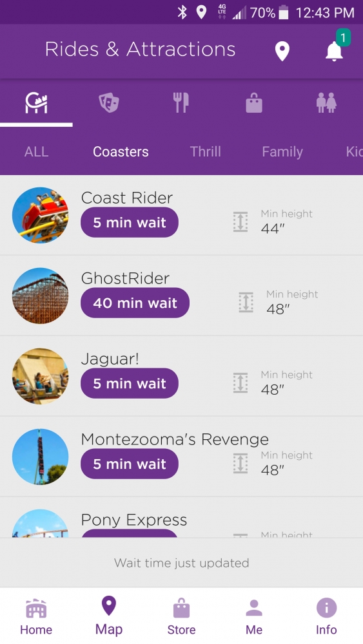This screenshot has height=644, width=363.
Task: Go to Home in bottom navigation
Action: pyautogui.click(x=36, y=616)
